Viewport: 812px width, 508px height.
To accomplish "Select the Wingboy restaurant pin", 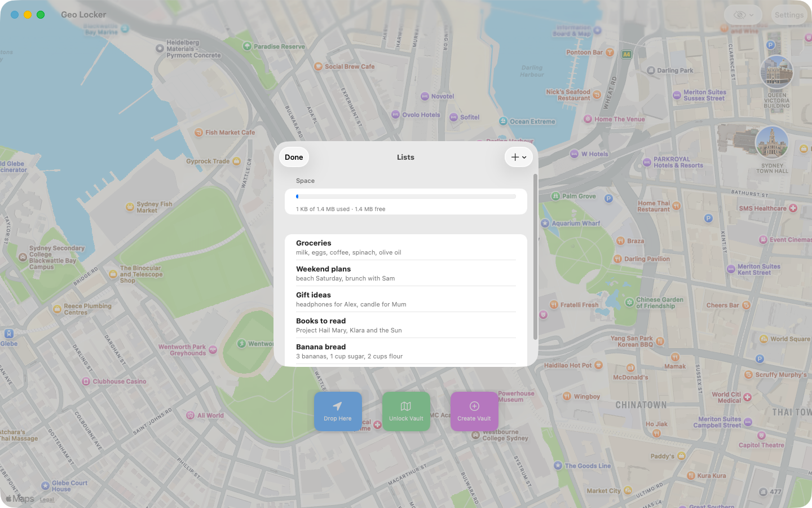I will point(567,396).
